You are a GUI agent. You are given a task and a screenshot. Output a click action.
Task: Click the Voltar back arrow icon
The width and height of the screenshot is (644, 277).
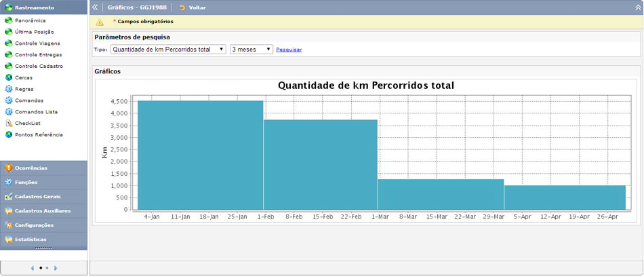(182, 7)
